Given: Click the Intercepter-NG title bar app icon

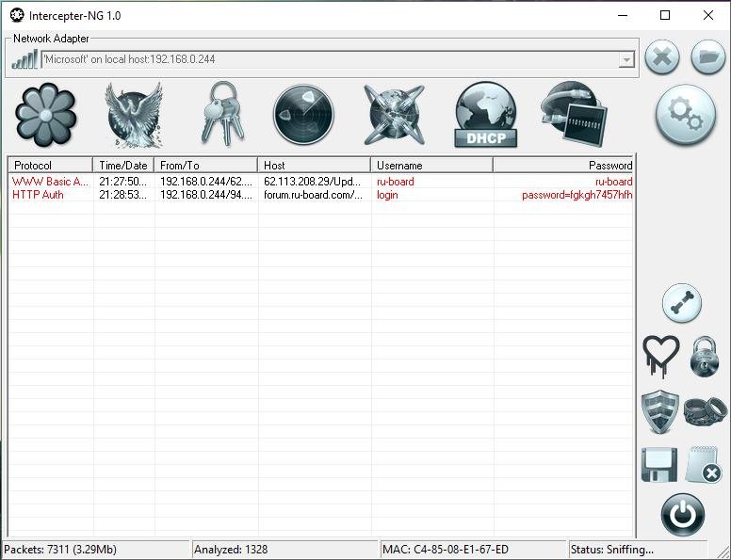Looking at the screenshot, I should (17, 15).
